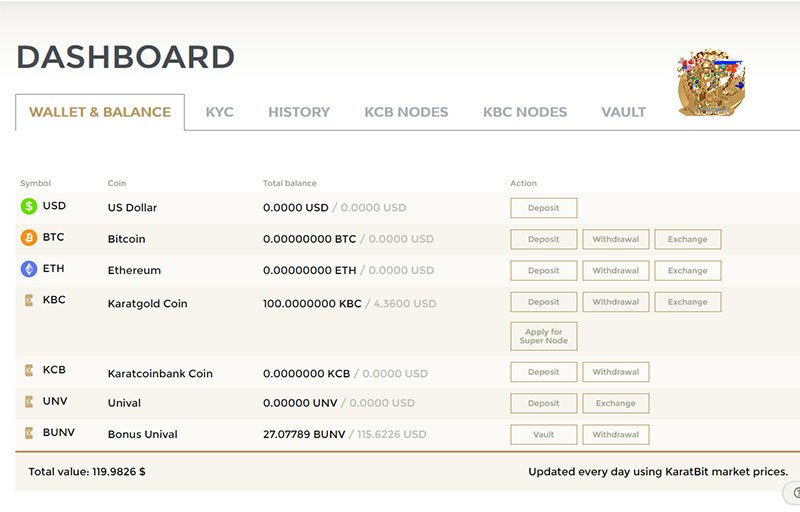
Task: Click the "Bitcoin" coin name
Action: pos(127,239)
